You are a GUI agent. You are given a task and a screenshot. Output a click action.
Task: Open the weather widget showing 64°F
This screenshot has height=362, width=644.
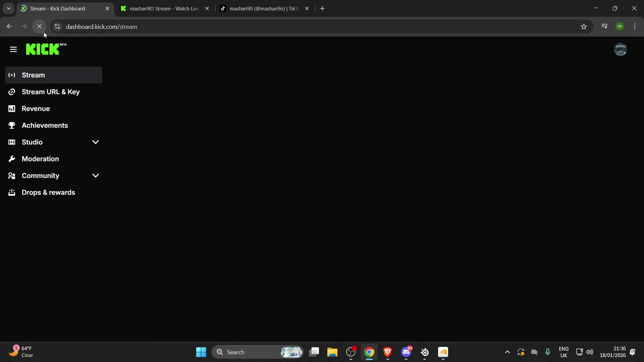pos(21,352)
